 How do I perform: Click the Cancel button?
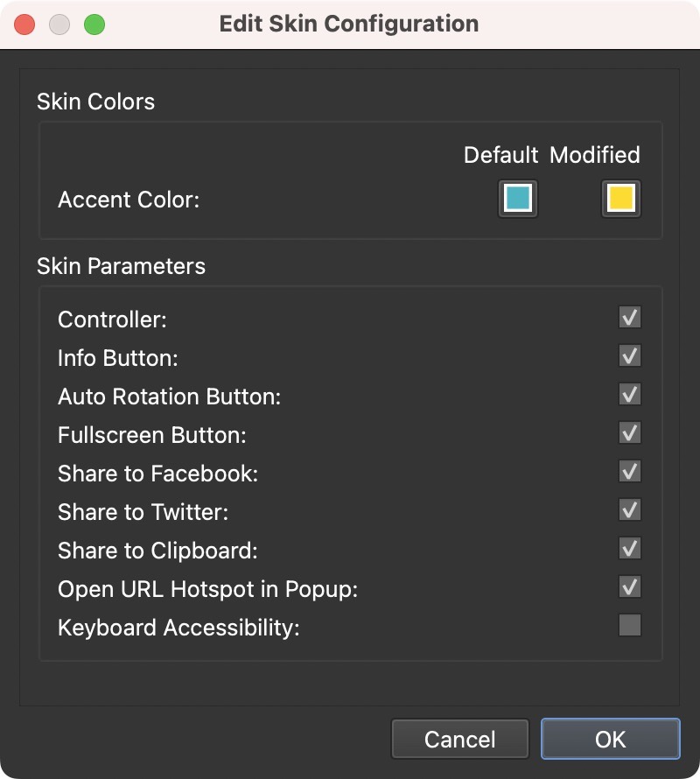pyautogui.click(x=459, y=739)
